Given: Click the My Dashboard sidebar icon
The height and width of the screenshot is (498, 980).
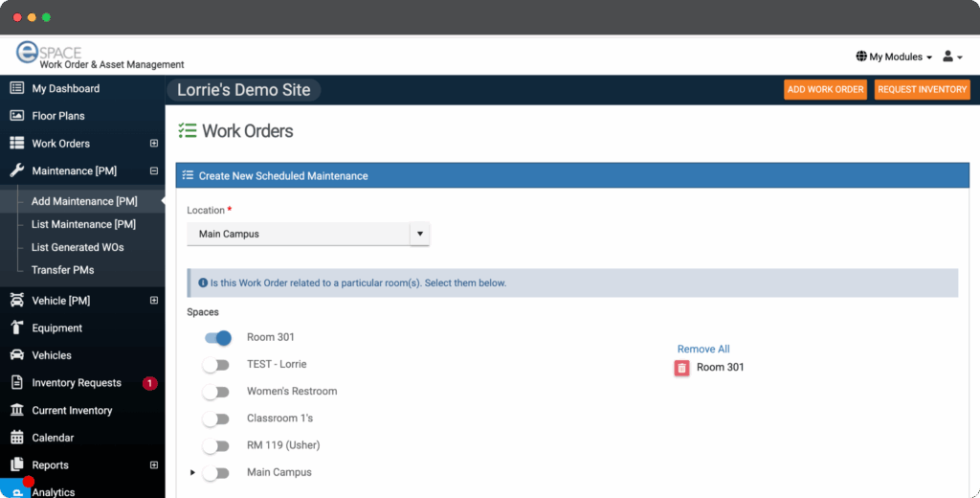Looking at the screenshot, I should (16, 88).
